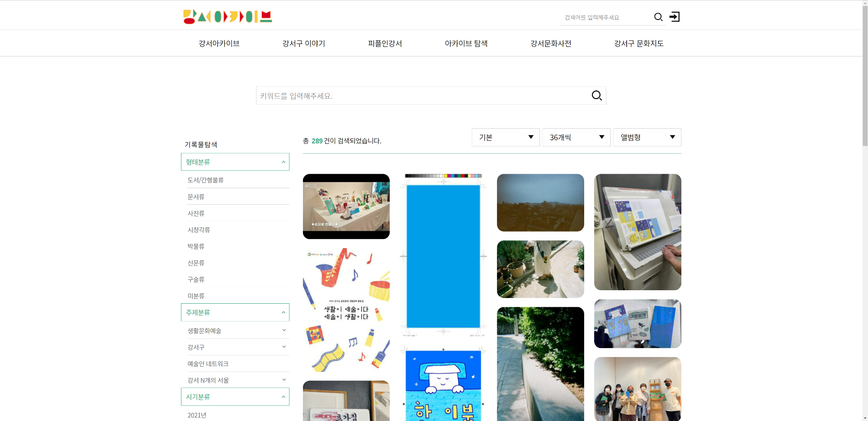
Task: Collapse the 형태분류 section
Action: click(x=283, y=162)
